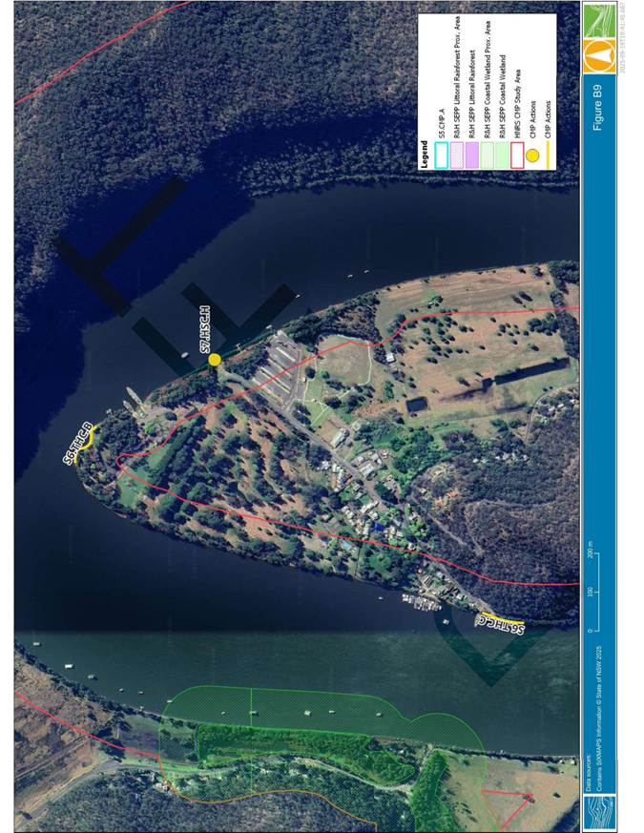
Task: Click the orange north arrow icon
Action: (599, 54)
